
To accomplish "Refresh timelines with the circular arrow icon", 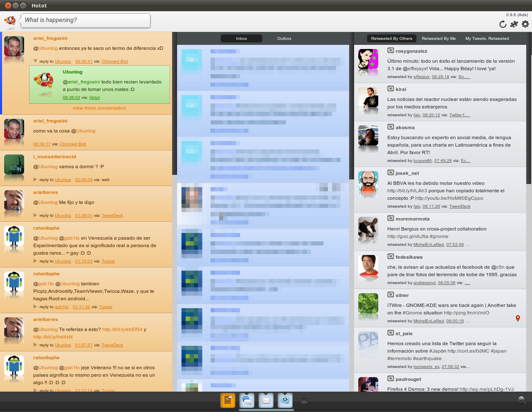I will coord(503,24).
